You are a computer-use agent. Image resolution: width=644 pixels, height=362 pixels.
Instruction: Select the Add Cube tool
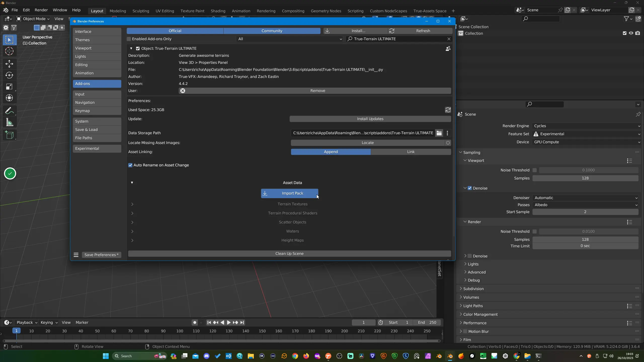(x=9, y=135)
